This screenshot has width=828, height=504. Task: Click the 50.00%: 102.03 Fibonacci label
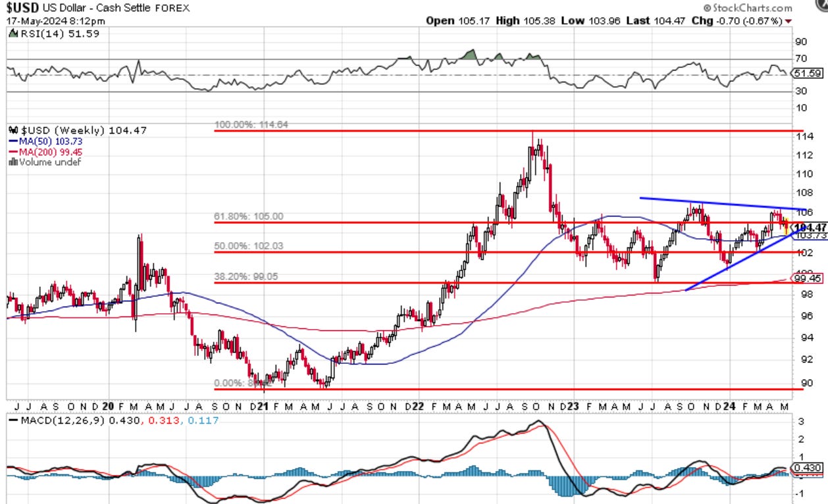point(249,246)
